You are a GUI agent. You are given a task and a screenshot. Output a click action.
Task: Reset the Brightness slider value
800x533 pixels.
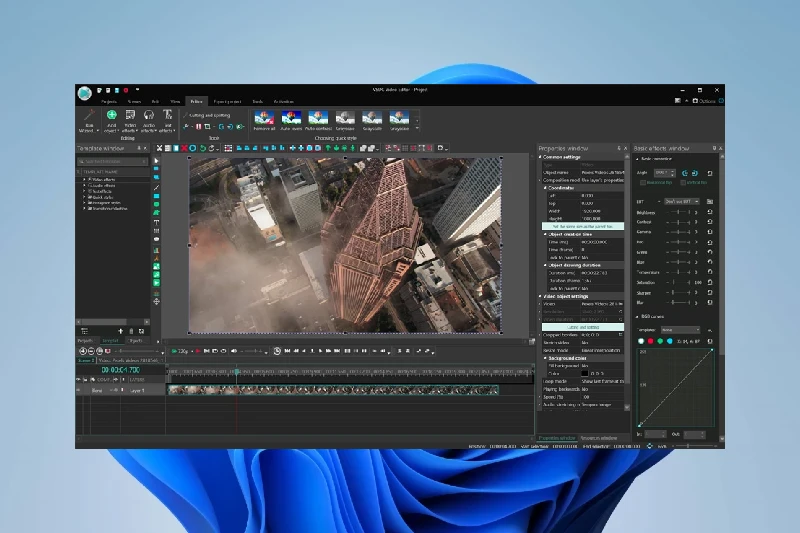[x=710, y=212]
